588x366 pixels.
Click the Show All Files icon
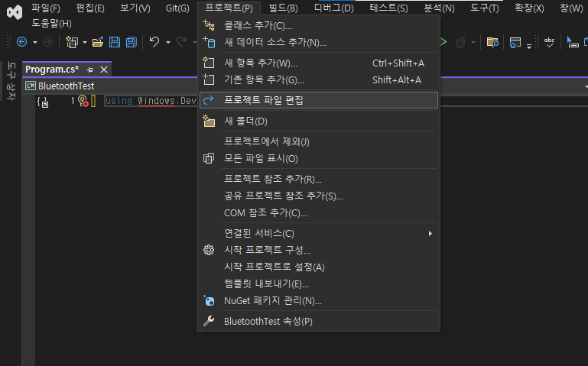click(x=209, y=158)
